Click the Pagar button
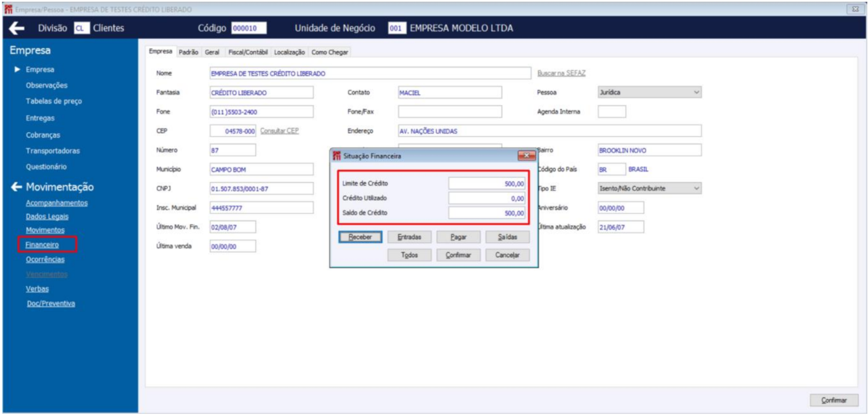This screenshot has height=416, width=868. coord(459,237)
